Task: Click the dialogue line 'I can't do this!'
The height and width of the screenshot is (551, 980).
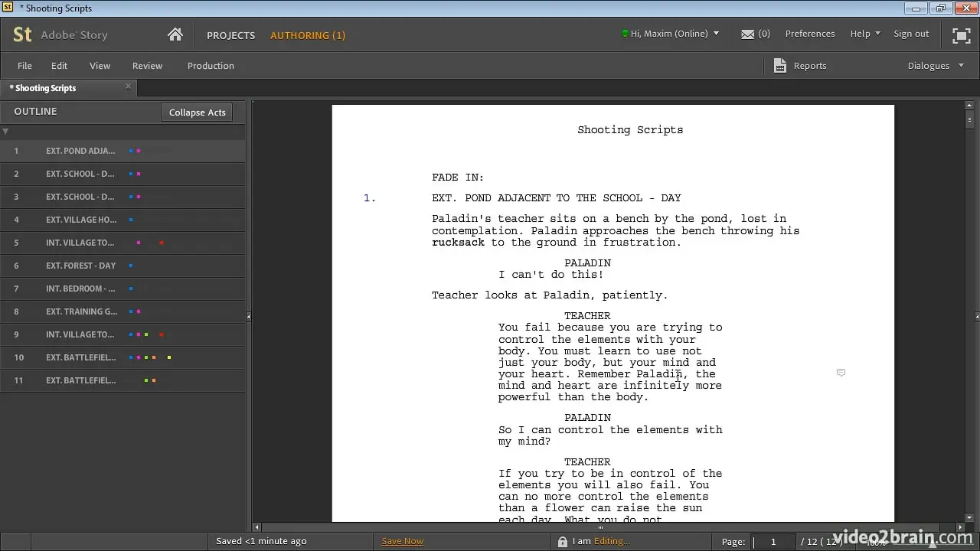Action: 550,275
